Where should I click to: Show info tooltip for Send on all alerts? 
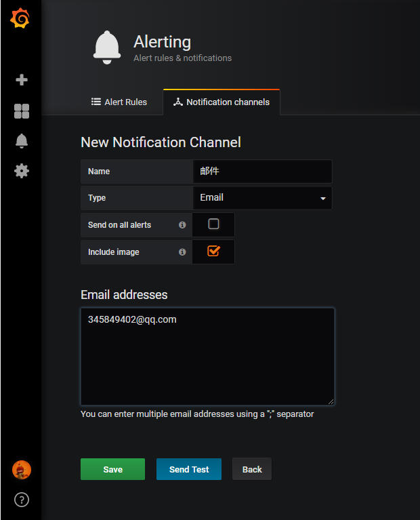click(x=182, y=225)
